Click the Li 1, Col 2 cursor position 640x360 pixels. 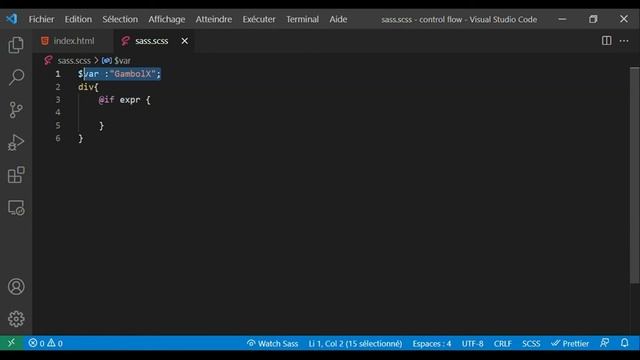point(355,343)
